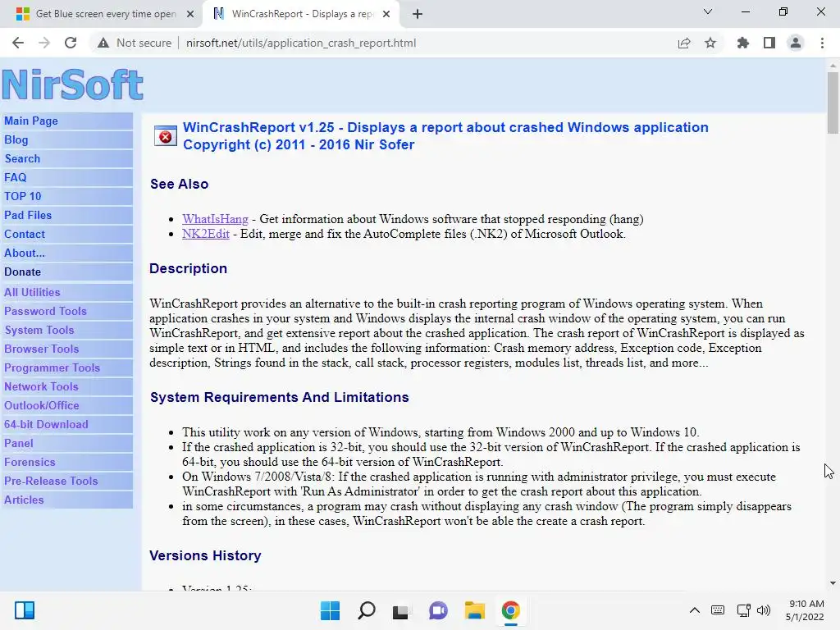840x630 pixels.
Task: Click the 'Versions History' heading
Action: click(205, 555)
